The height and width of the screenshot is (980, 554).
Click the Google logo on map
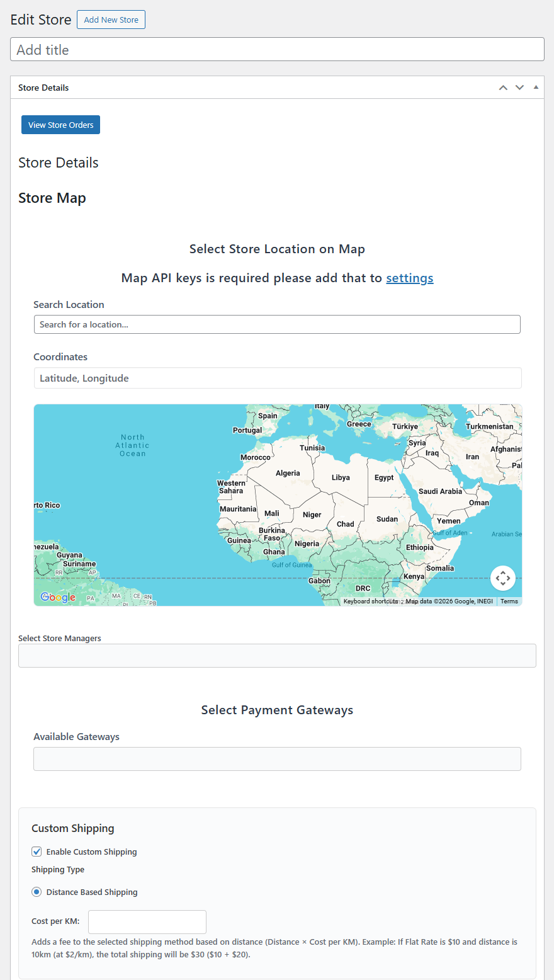tap(58, 597)
